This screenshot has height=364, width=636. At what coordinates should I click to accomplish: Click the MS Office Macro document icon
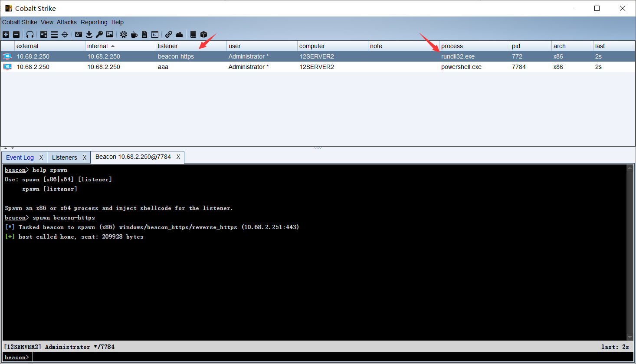144,34
